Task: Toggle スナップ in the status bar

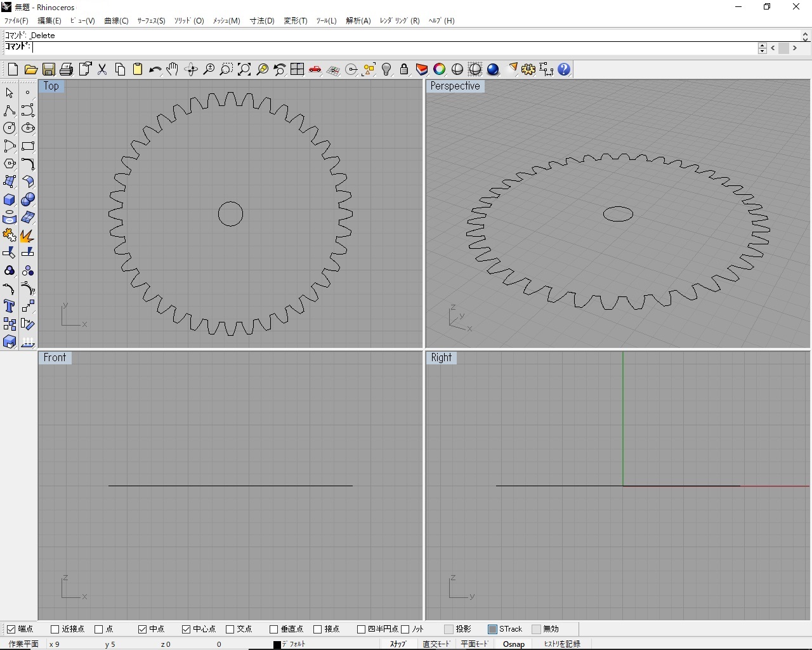Action: click(x=398, y=644)
